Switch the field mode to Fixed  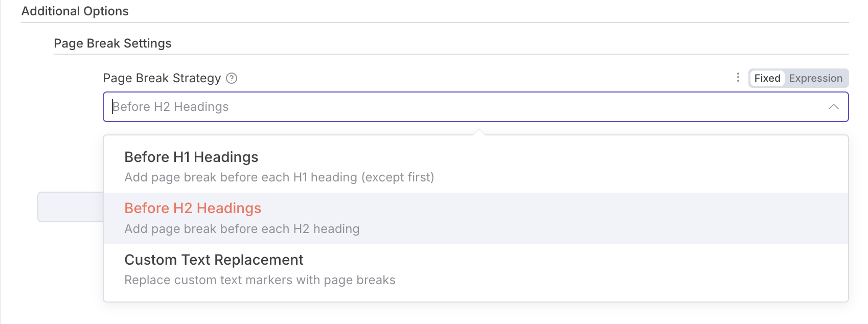point(767,78)
